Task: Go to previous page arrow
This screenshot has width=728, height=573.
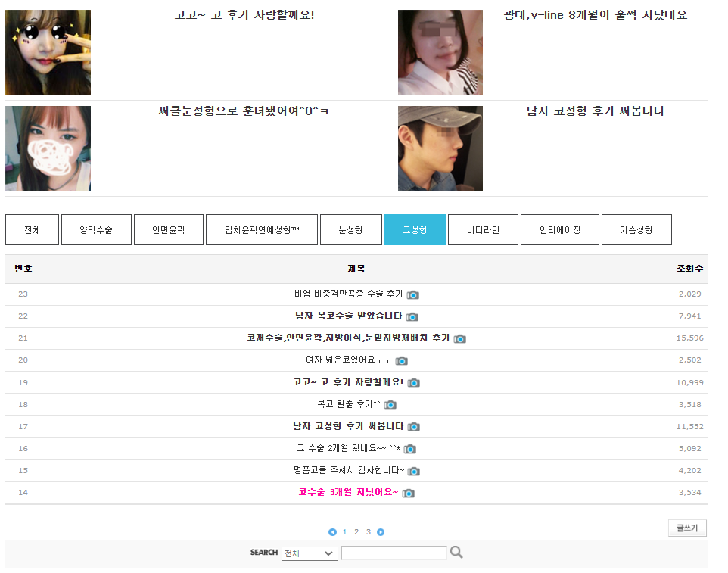Action: (332, 532)
